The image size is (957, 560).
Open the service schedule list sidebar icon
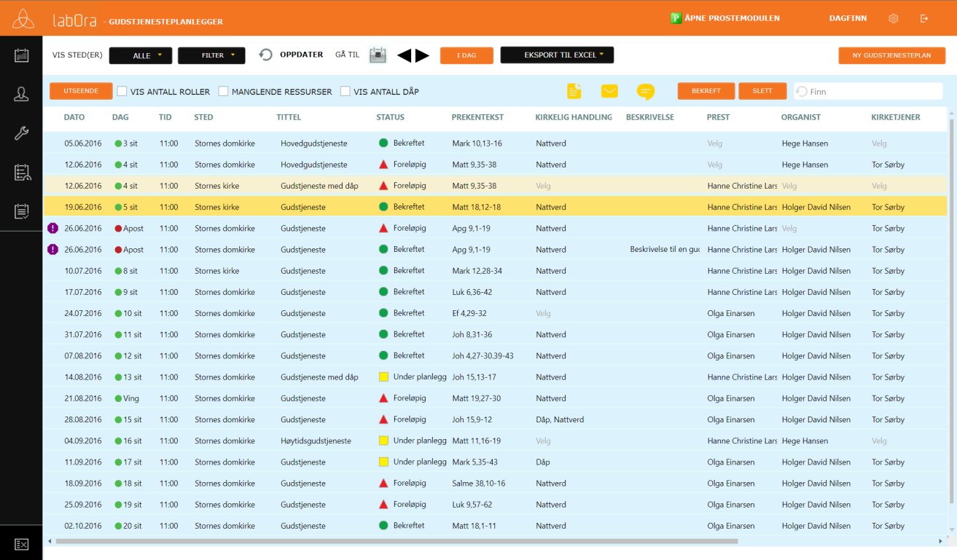coord(22,173)
